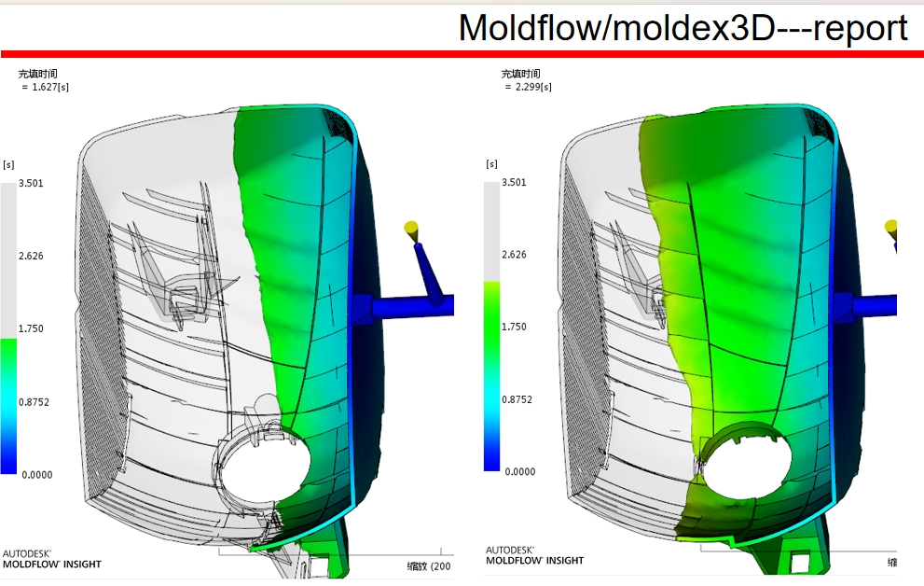Click the fill-time color bar of the 1.627s plot
The image size is (924, 586).
8,328
